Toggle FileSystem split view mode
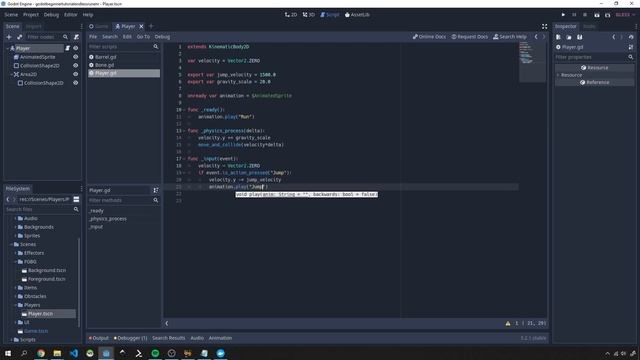 point(76,199)
